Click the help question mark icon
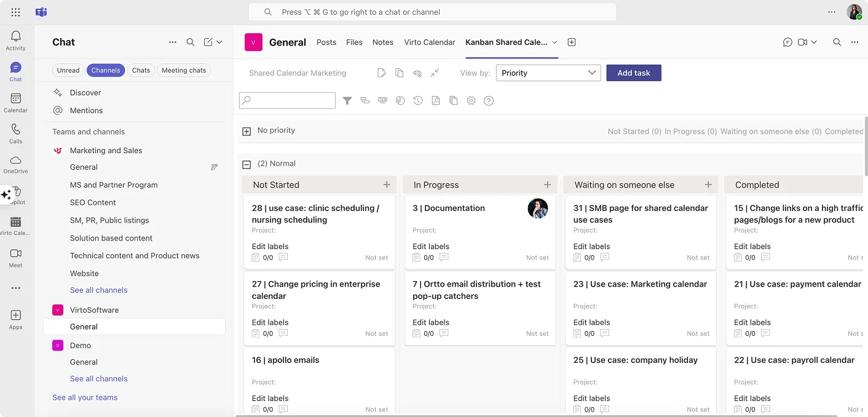This screenshot has height=417, width=868. tap(489, 100)
